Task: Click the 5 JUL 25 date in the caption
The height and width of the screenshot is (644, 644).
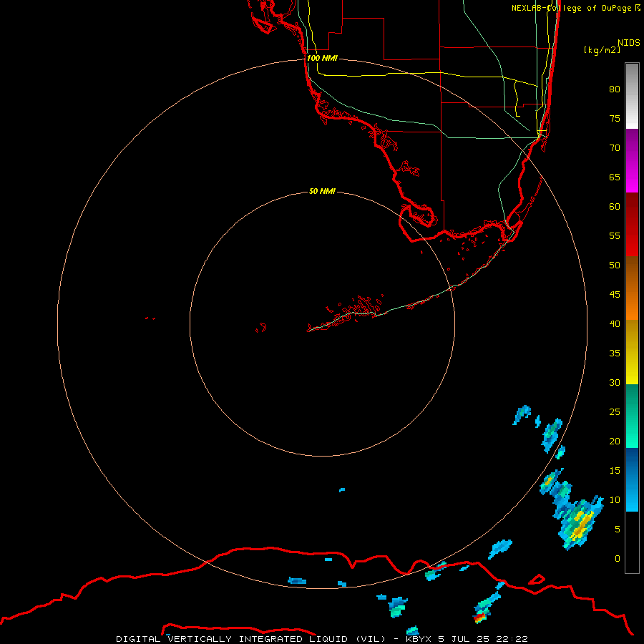Action: tap(464, 639)
